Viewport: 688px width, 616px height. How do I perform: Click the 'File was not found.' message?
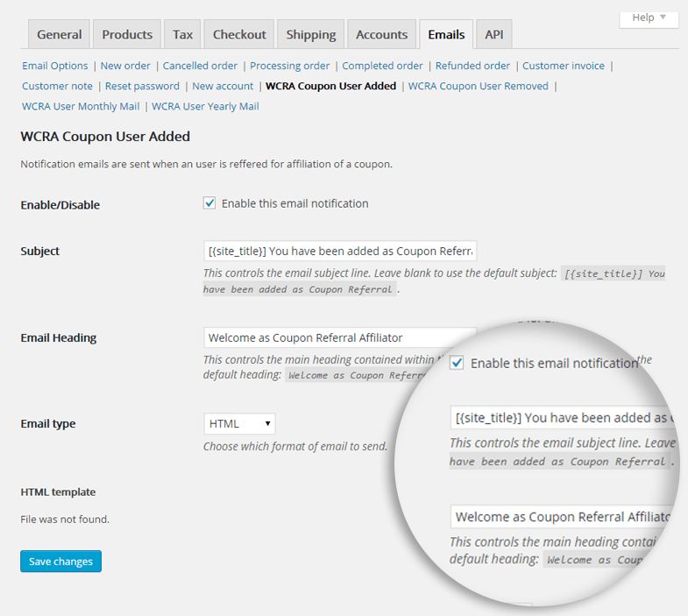[65, 520]
